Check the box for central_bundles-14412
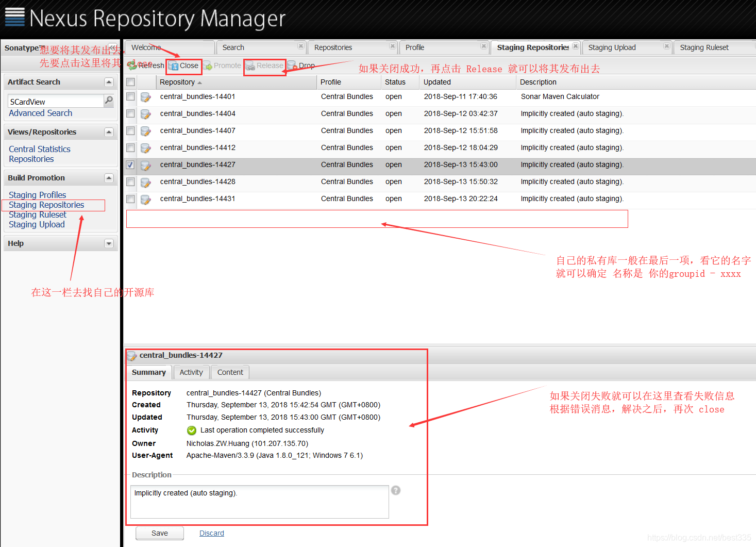This screenshot has width=756, height=547. [x=131, y=147]
